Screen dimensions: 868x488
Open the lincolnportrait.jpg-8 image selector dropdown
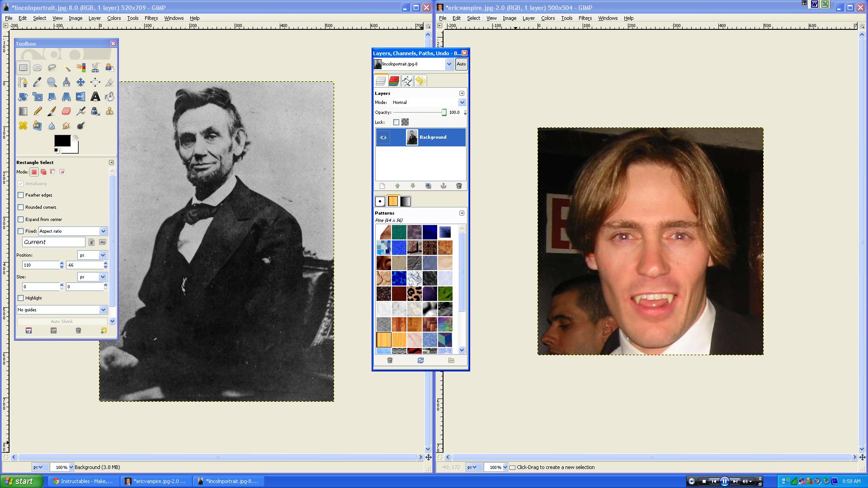(x=413, y=64)
